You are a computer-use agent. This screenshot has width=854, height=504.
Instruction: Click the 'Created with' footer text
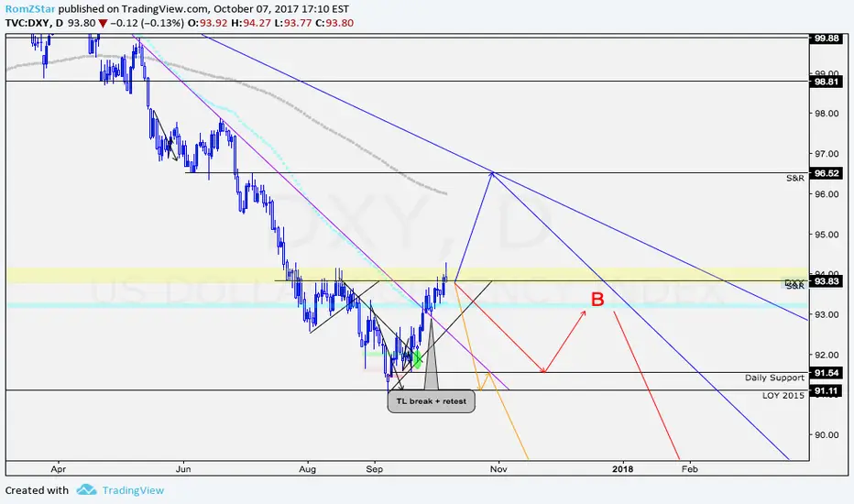click(37, 490)
